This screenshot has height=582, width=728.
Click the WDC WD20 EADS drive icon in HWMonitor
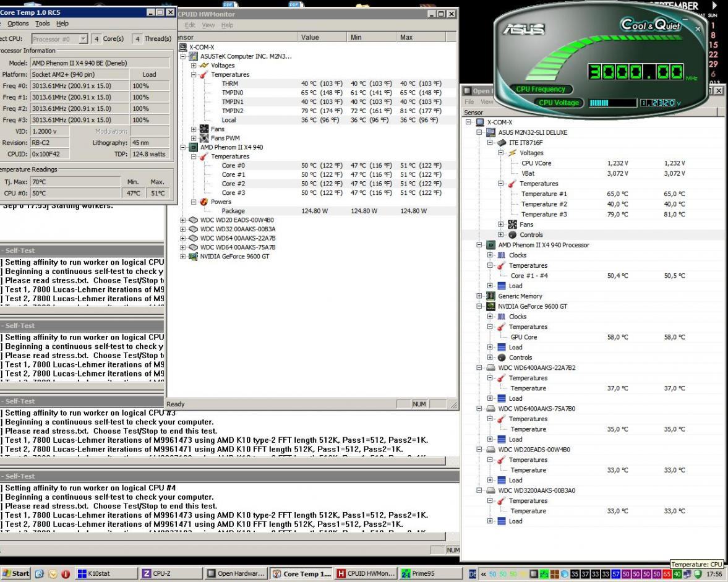click(x=194, y=220)
